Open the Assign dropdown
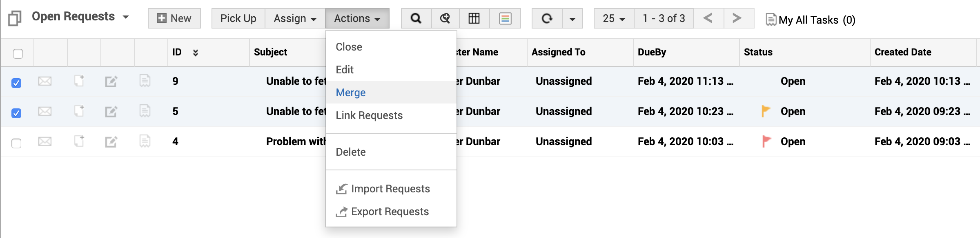The image size is (980, 238). point(295,18)
